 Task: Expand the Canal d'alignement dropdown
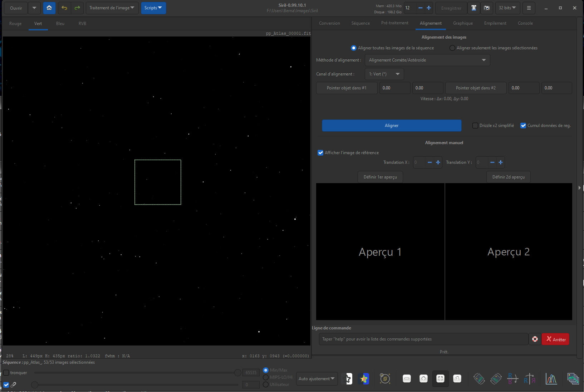[384, 74]
